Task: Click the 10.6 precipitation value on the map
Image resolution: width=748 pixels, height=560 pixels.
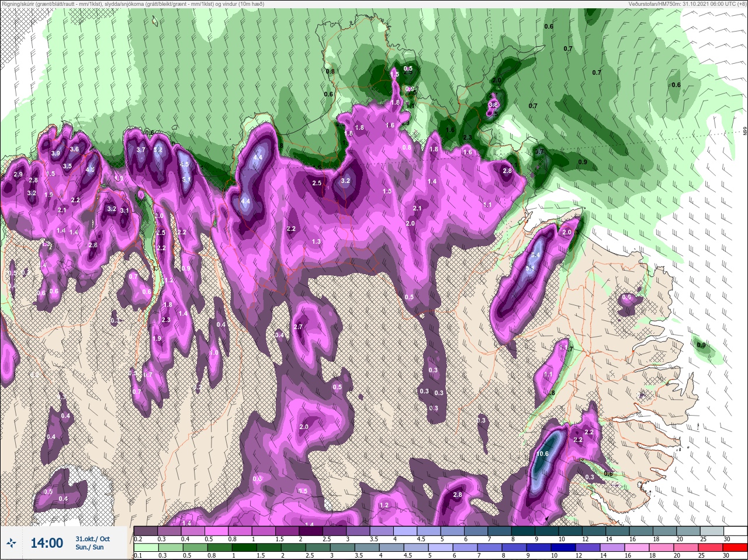Action: coord(542,454)
